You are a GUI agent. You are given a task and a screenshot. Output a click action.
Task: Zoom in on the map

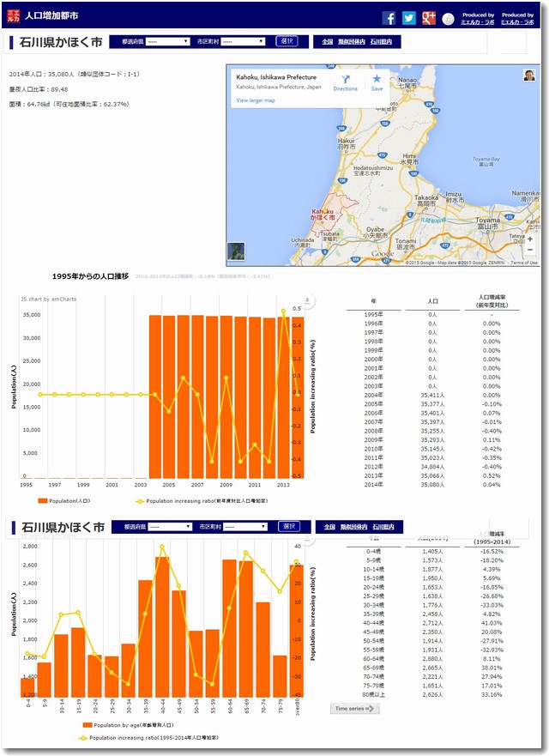(x=530, y=239)
